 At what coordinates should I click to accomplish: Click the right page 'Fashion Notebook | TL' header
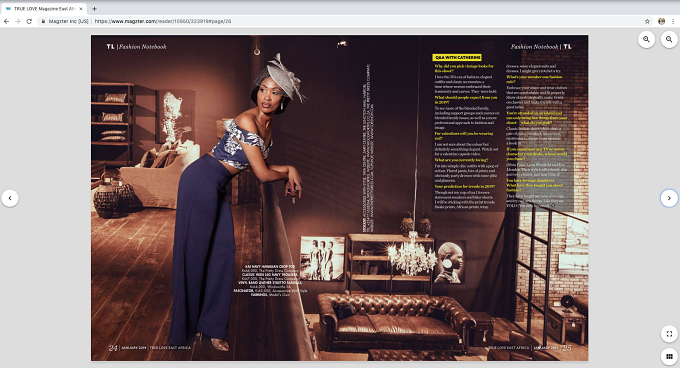[541, 46]
